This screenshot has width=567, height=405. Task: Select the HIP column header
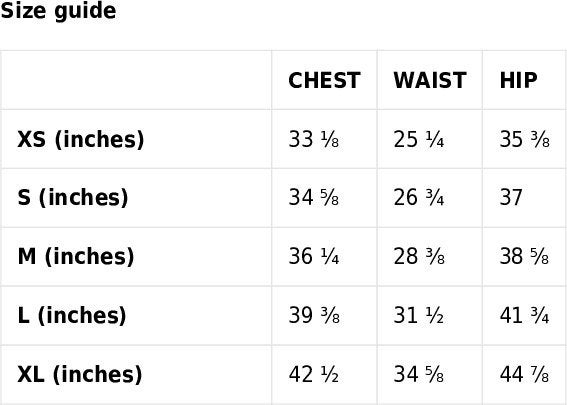(x=518, y=80)
